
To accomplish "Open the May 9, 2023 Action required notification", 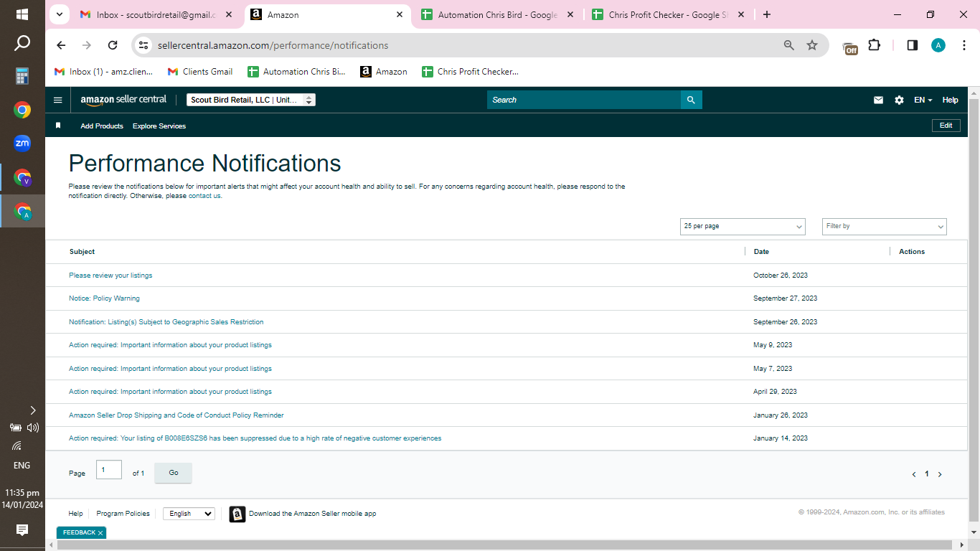I will [170, 345].
